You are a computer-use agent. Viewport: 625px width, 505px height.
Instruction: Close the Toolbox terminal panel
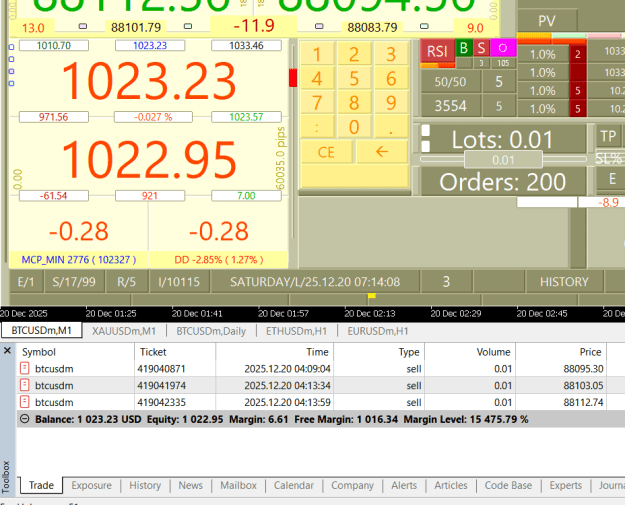(x=7, y=351)
